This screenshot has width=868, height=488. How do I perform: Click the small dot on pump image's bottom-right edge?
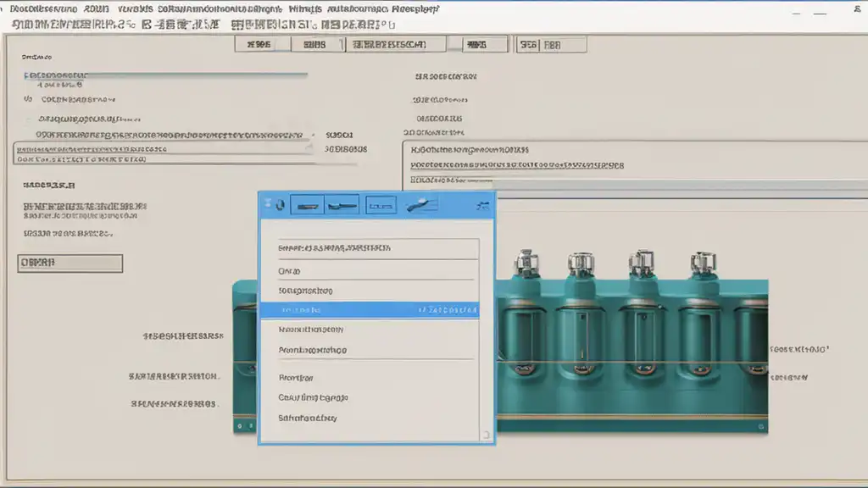pyautogui.click(x=761, y=427)
